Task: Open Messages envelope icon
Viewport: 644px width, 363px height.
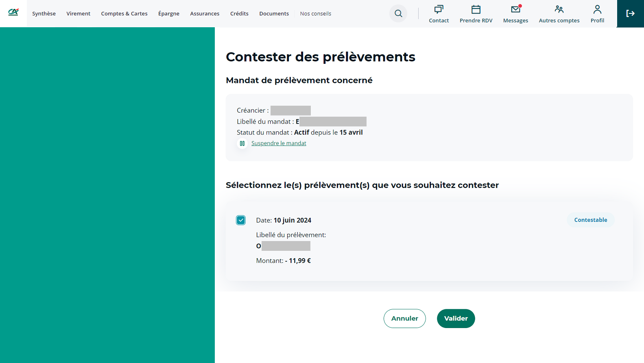Action: pos(515,9)
